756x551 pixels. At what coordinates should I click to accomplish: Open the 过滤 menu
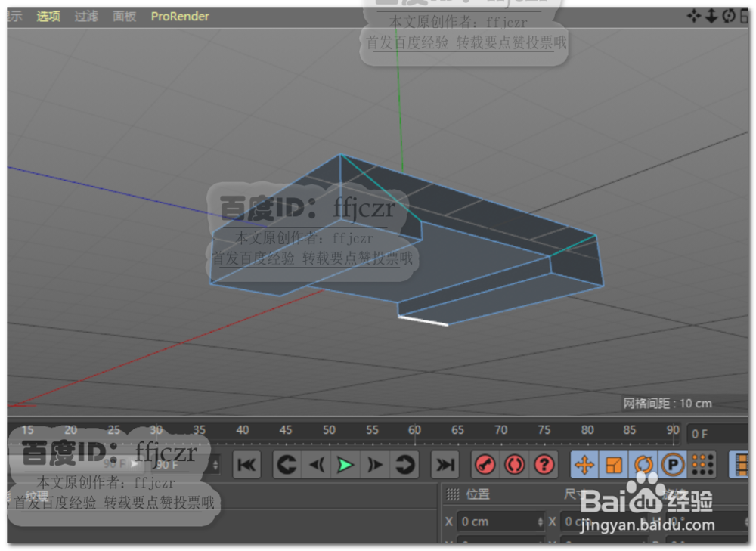[85, 16]
